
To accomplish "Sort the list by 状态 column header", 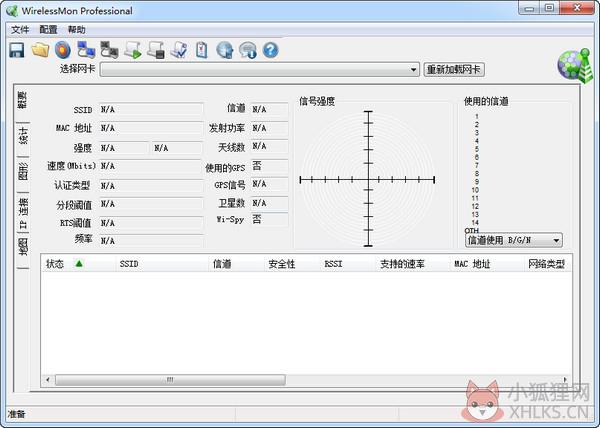I will click(x=78, y=264).
